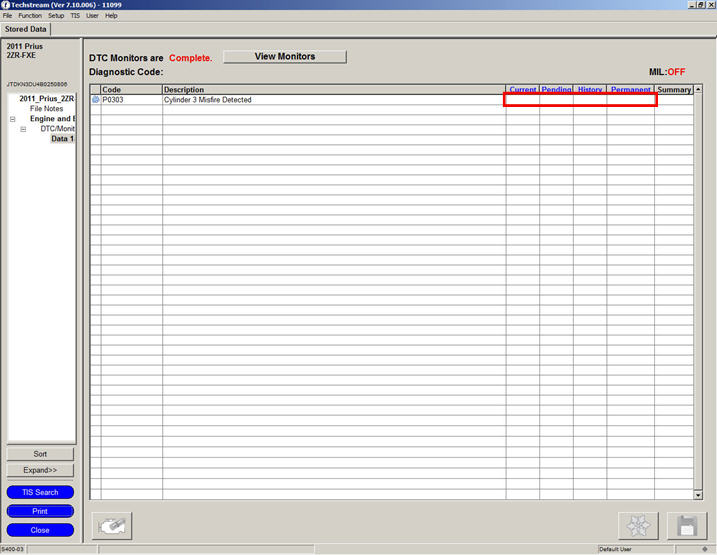Click the Permanent column header link

(630, 90)
